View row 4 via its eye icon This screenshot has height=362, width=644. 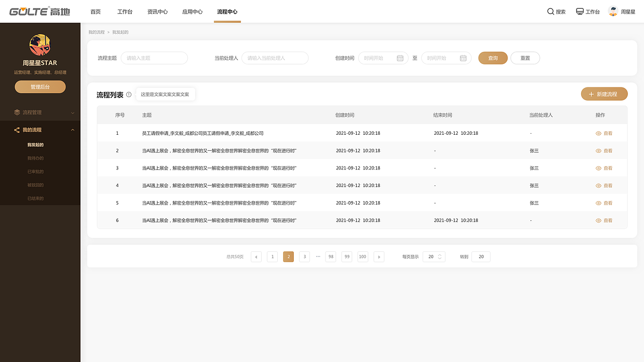pyautogui.click(x=599, y=186)
